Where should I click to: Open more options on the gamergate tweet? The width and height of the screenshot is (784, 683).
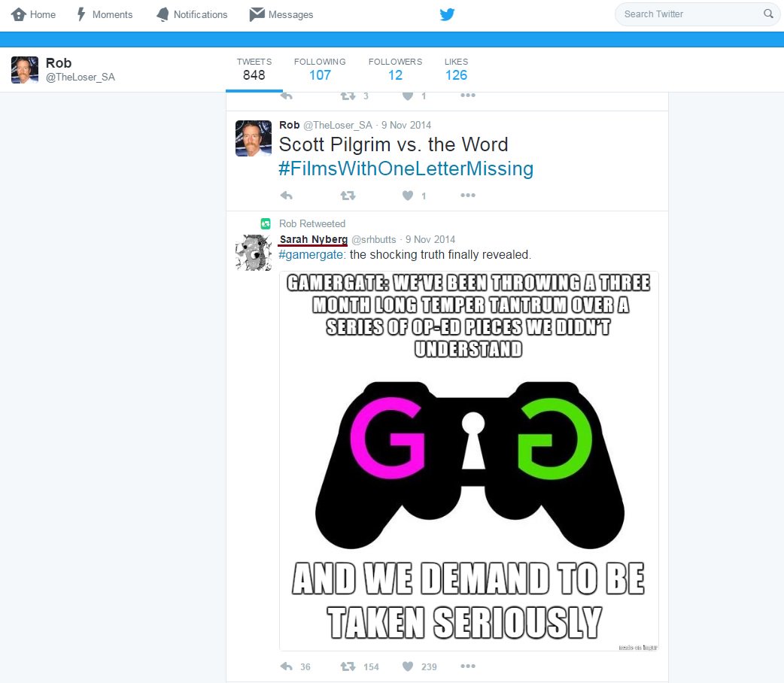468,666
